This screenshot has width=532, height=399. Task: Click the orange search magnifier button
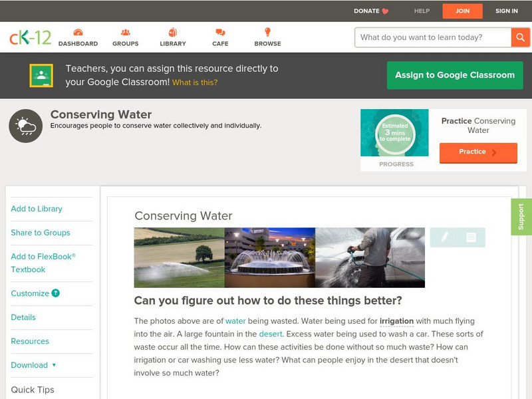(521, 37)
